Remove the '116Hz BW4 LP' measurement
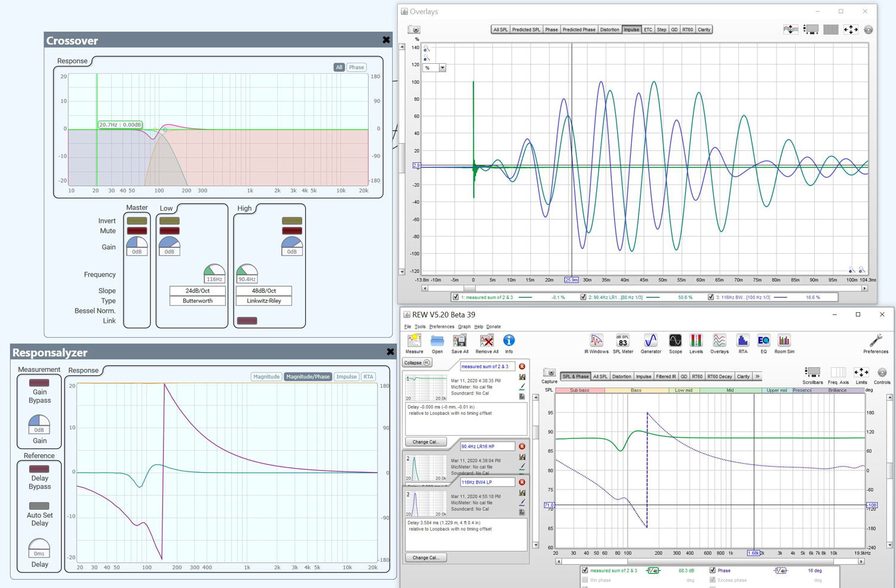 [x=521, y=482]
